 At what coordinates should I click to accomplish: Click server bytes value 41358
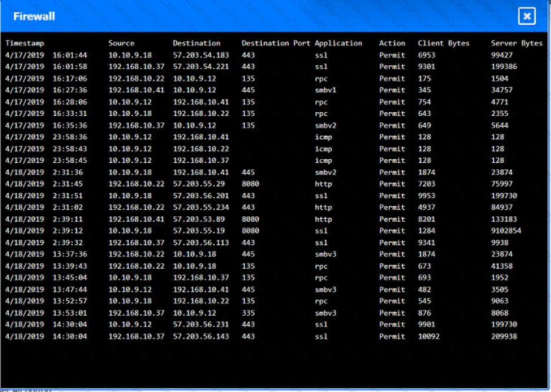point(502,266)
